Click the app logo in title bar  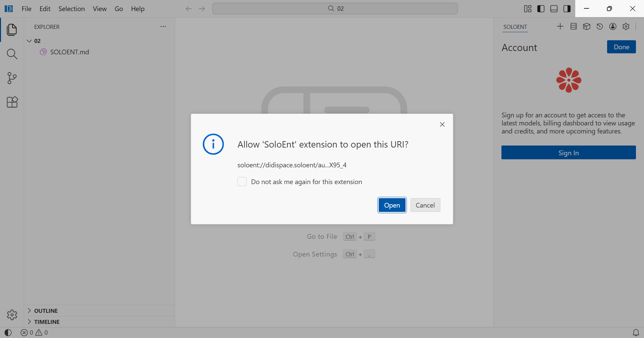coord(9,9)
